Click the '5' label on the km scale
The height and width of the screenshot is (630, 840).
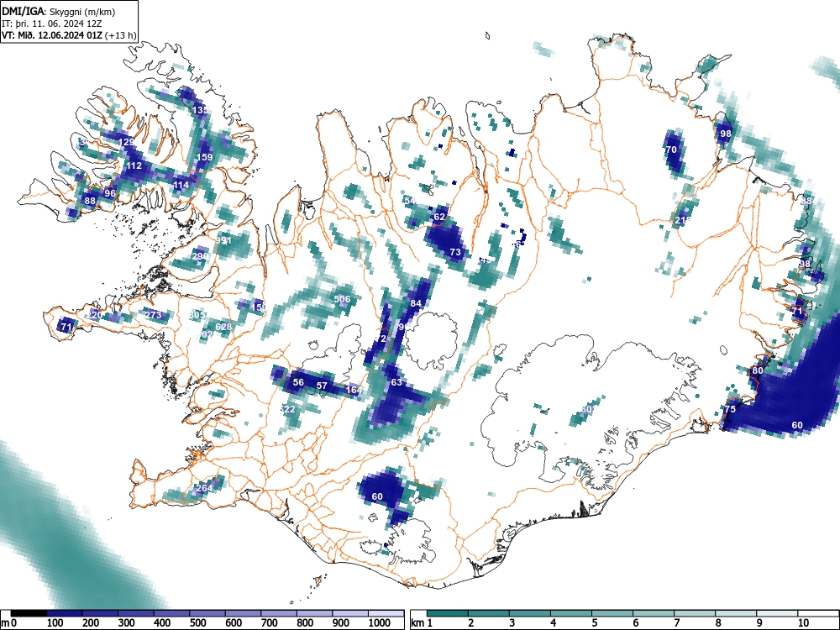(x=594, y=623)
